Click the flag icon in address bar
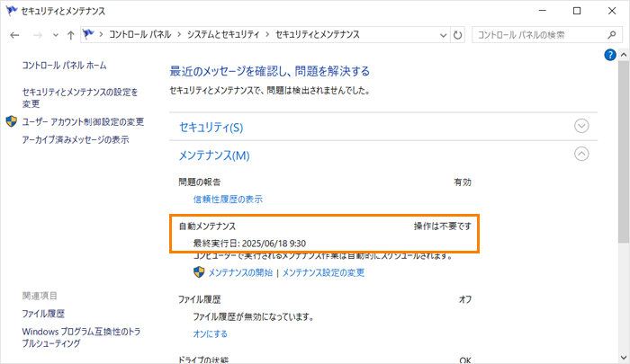The width and height of the screenshot is (630, 364). click(88, 34)
